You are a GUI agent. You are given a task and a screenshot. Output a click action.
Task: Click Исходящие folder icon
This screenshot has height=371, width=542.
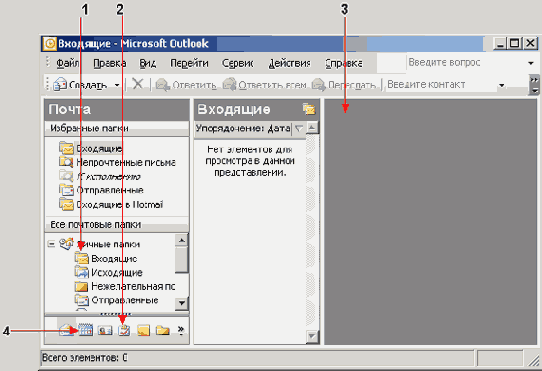82,272
